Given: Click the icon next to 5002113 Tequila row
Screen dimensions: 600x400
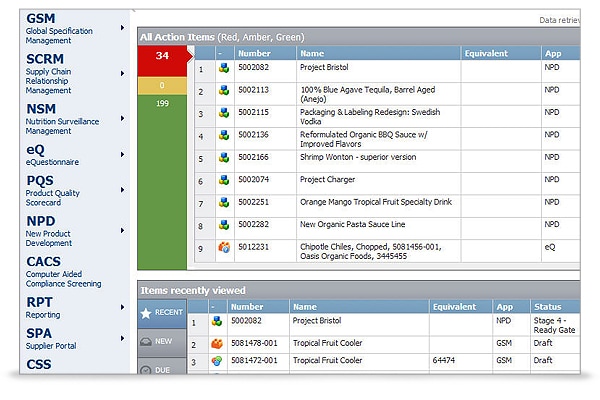Looking at the screenshot, I should (x=225, y=92).
